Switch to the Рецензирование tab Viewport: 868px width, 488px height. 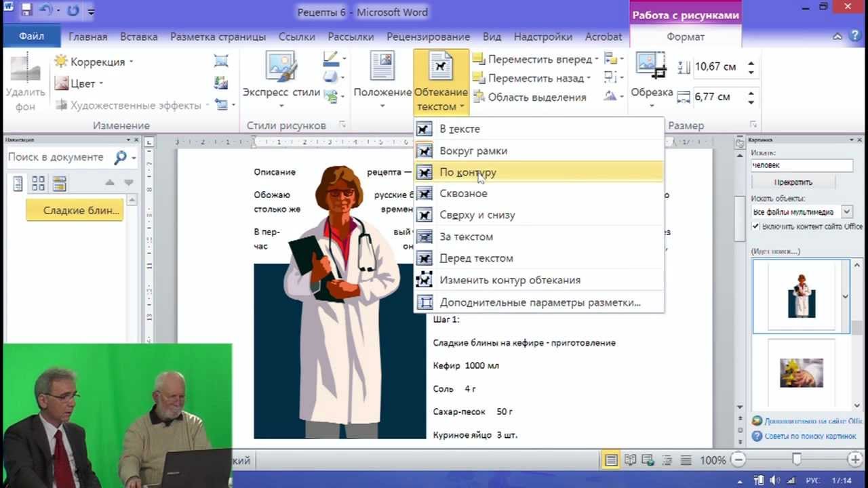click(x=428, y=37)
